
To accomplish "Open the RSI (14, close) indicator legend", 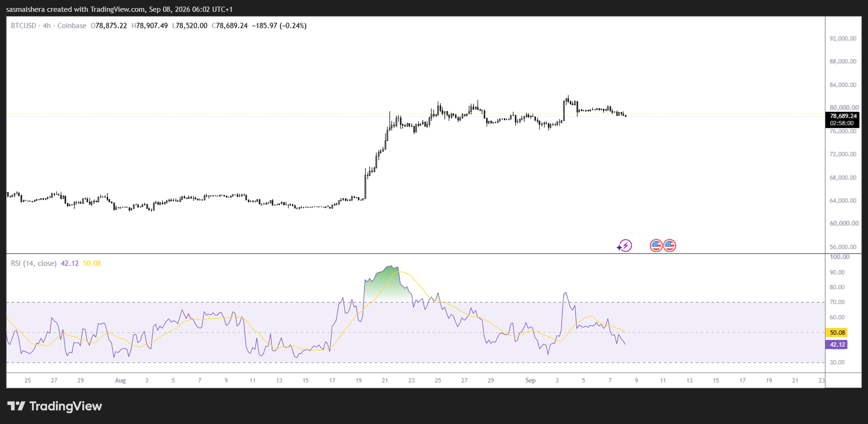I will coord(34,264).
